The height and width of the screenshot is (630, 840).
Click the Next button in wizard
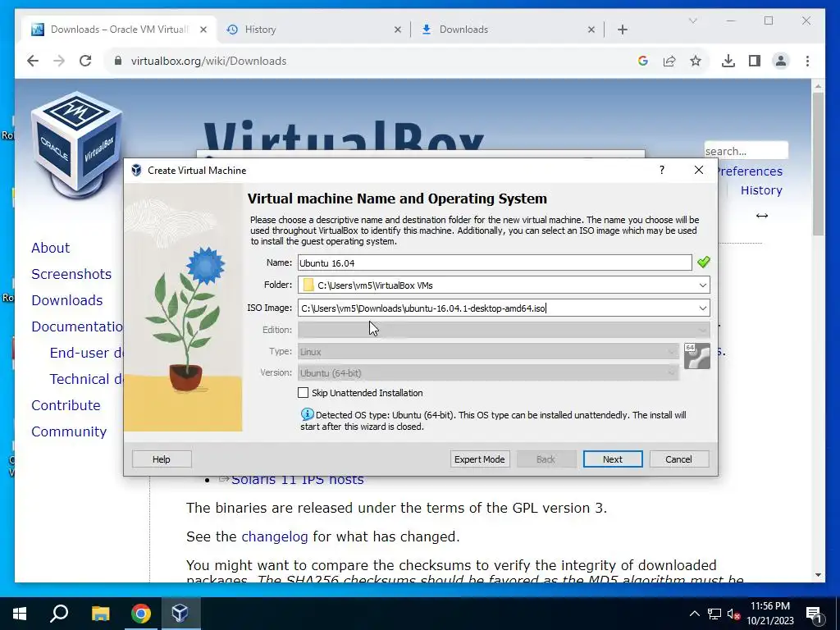click(613, 459)
